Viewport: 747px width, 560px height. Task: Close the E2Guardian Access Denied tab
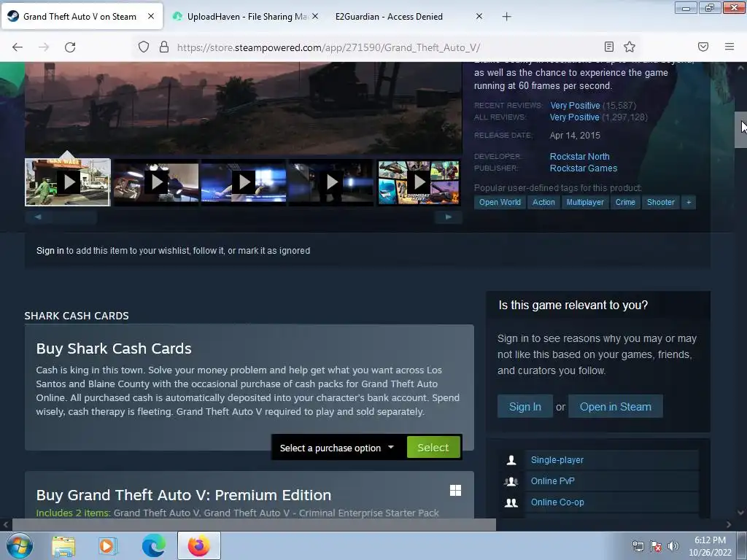(x=479, y=16)
